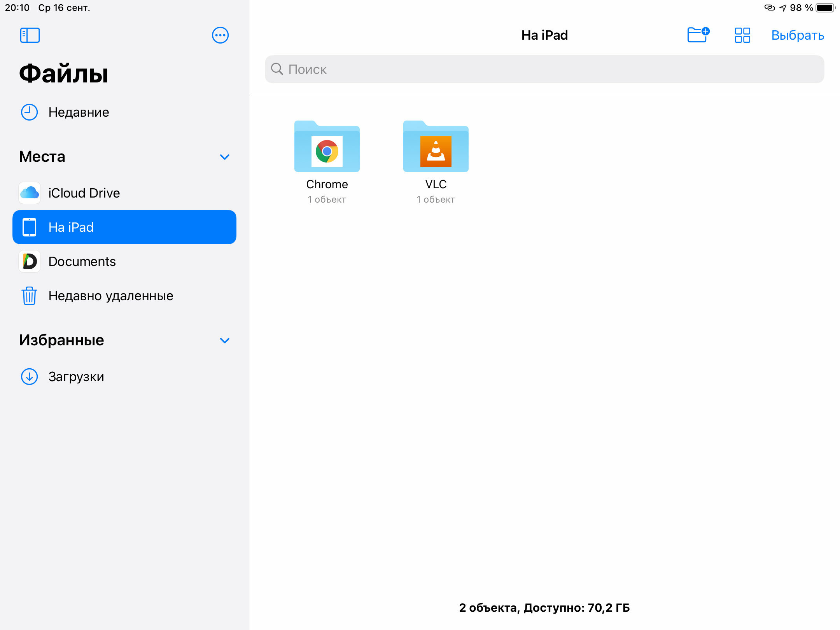Collapse the Избранные section chevron
The height and width of the screenshot is (630, 840).
point(225,341)
